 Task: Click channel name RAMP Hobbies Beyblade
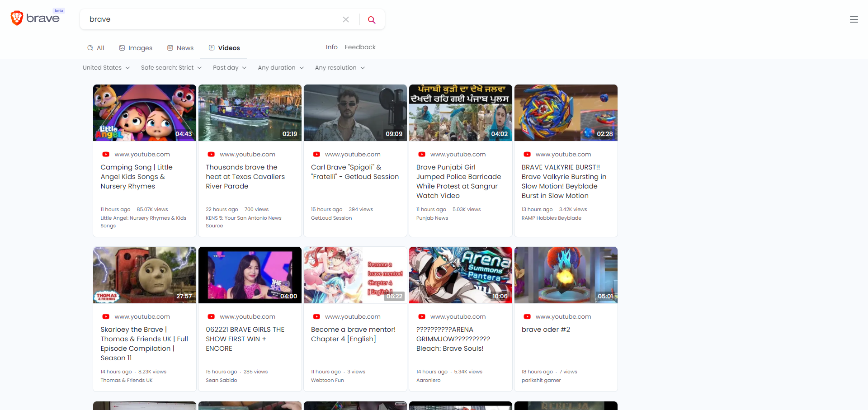click(551, 218)
